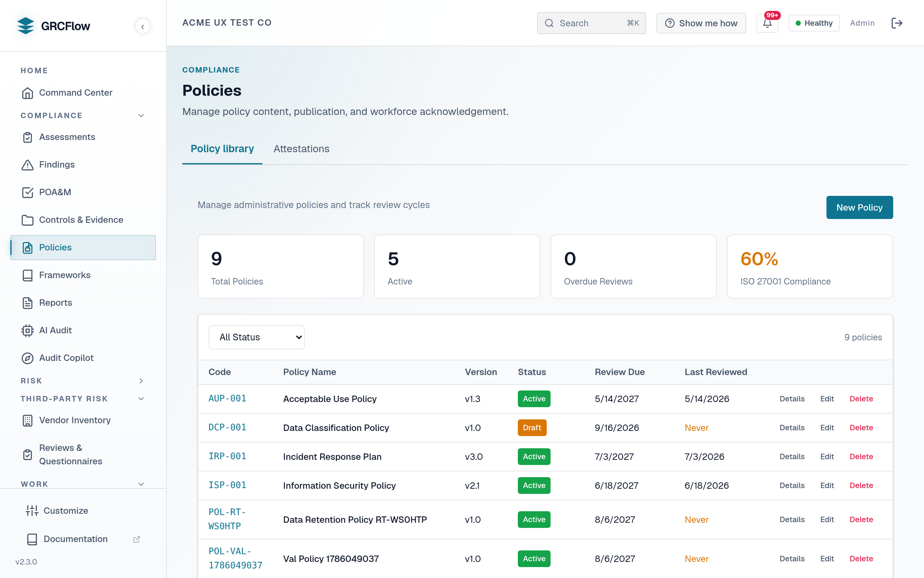This screenshot has width=924, height=578.
Task: View Details for Information Security Policy
Action: [792, 486]
